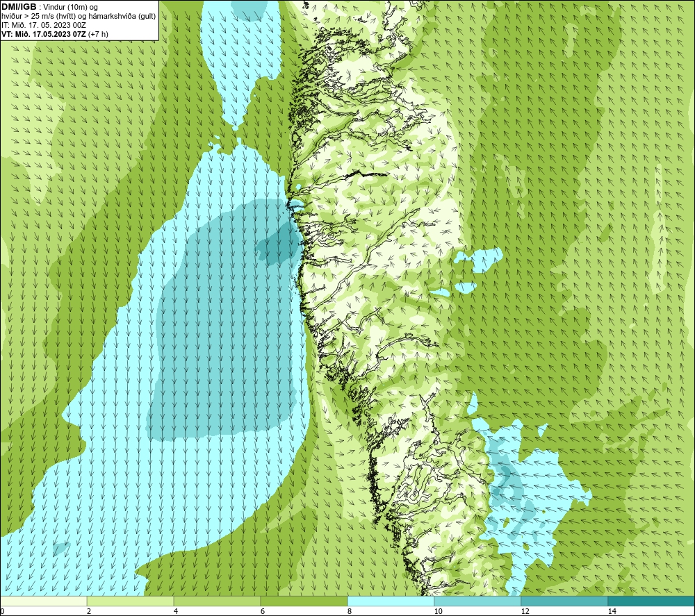Click the scale label '8'

pyautogui.click(x=350, y=611)
